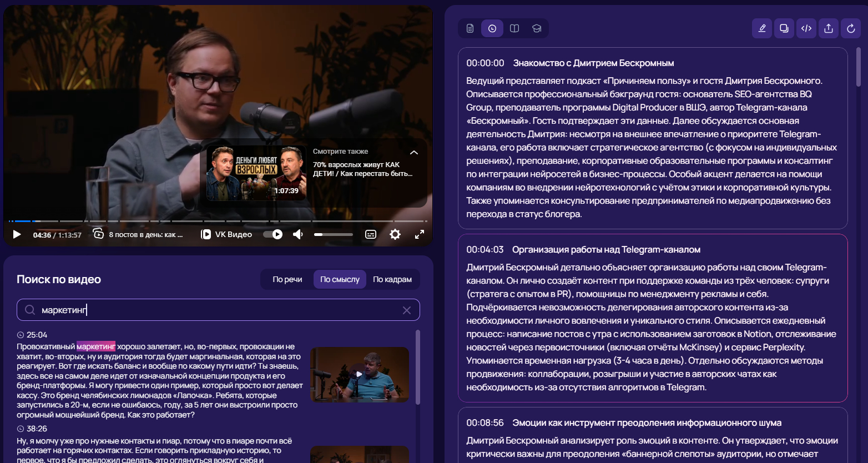This screenshot has width=868, height=463.
Task: Jump to the 38:26 search result timestamp
Action: [37, 429]
